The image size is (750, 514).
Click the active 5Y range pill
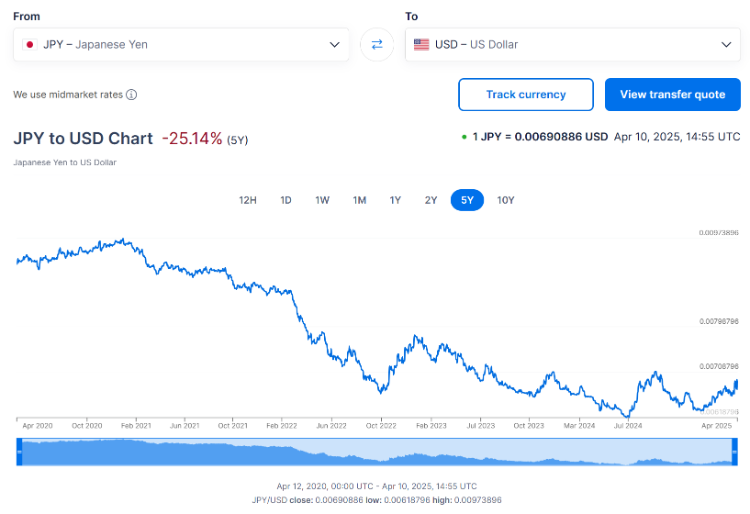pos(467,200)
